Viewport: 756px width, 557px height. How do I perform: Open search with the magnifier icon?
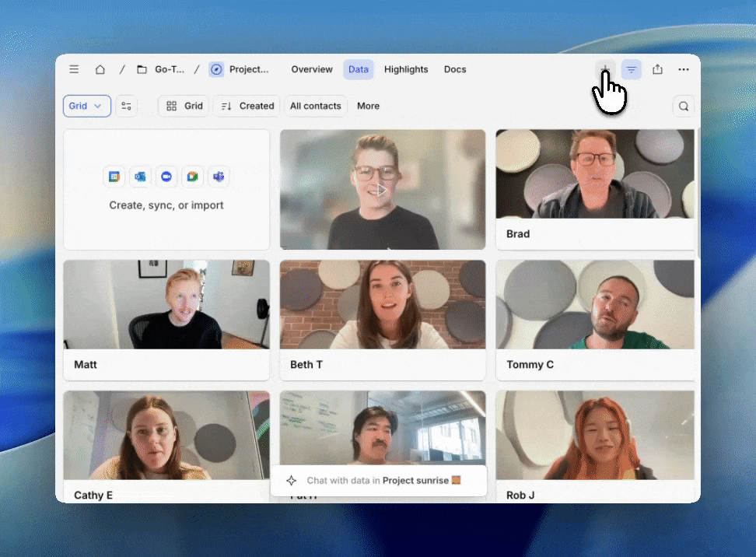[x=683, y=106]
